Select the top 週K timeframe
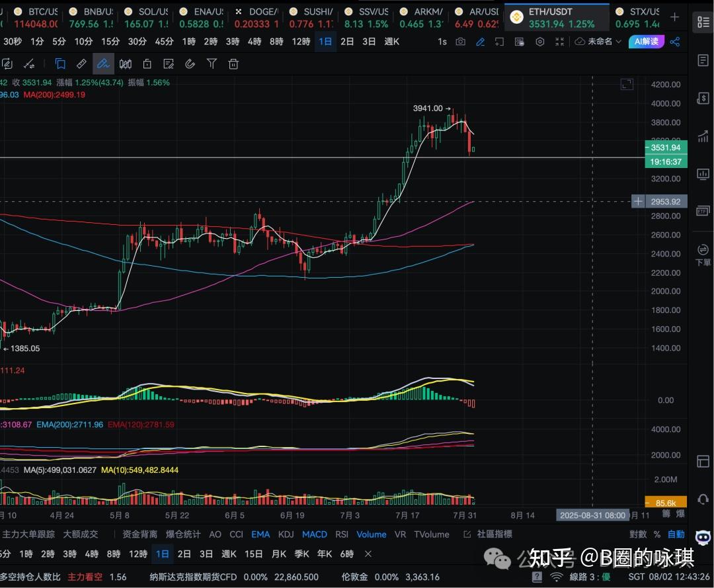The width and height of the screenshot is (714, 588). click(391, 42)
